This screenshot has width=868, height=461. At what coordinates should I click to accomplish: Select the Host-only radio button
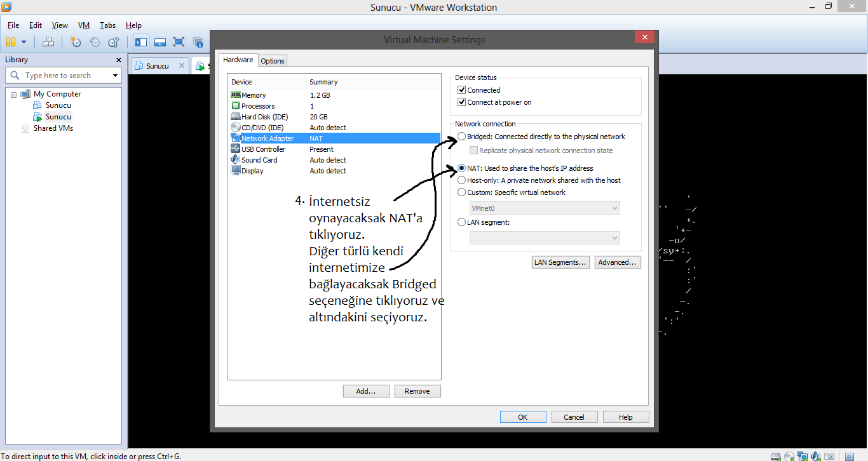[x=462, y=180]
